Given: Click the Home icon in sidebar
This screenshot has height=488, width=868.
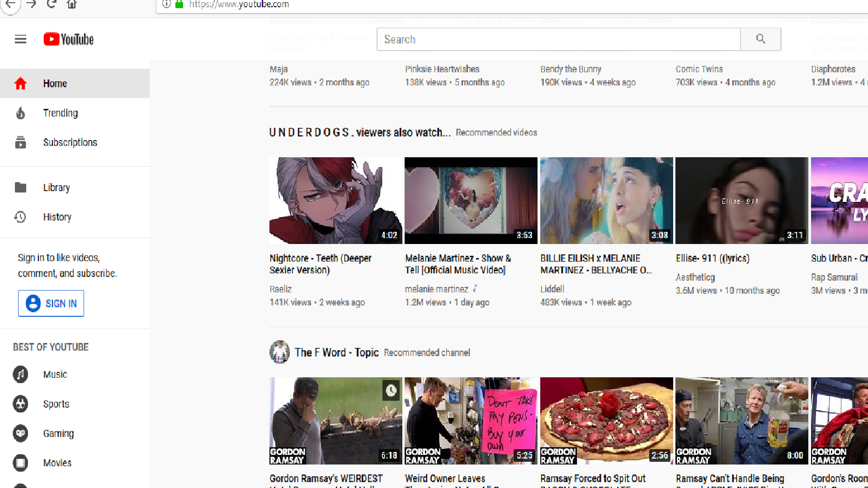Looking at the screenshot, I should pyautogui.click(x=20, y=84).
